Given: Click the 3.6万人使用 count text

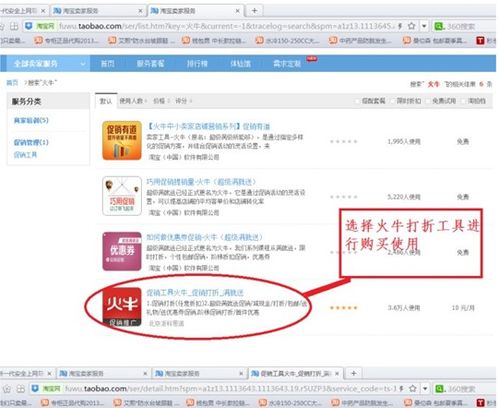Looking at the screenshot, I should tap(404, 308).
